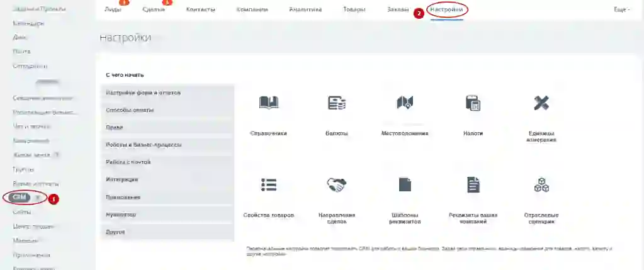Open the Приложения settings section
Image resolution: width=644 pixels, height=270 pixels.
pos(167,198)
